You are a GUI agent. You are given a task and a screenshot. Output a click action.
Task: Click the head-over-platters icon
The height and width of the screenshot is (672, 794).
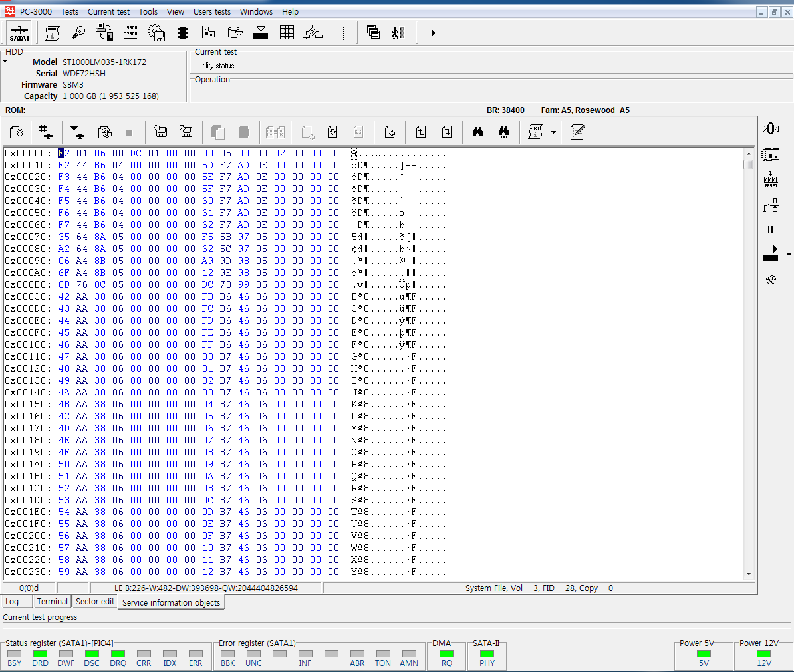pyautogui.click(x=261, y=33)
